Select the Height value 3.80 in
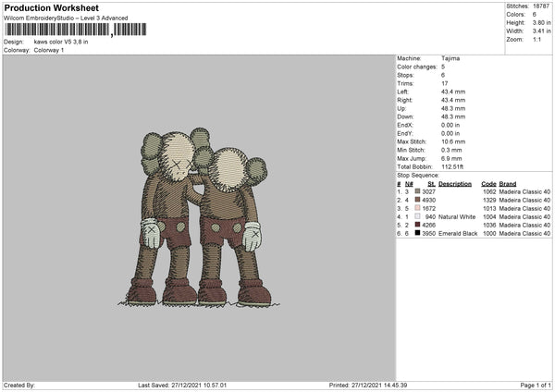 click(541, 22)
